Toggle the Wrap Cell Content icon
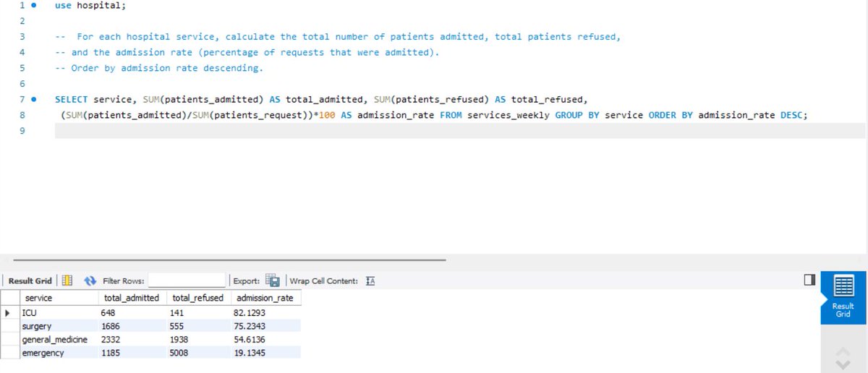 370,280
